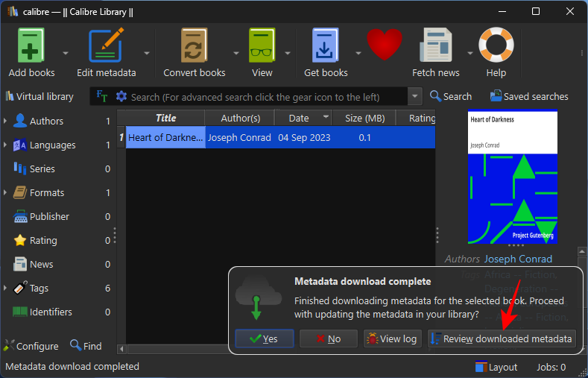Click the full text search FT icon
Image resolution: width=588 pixels, height=378 pixels.
tap(101, 96)
